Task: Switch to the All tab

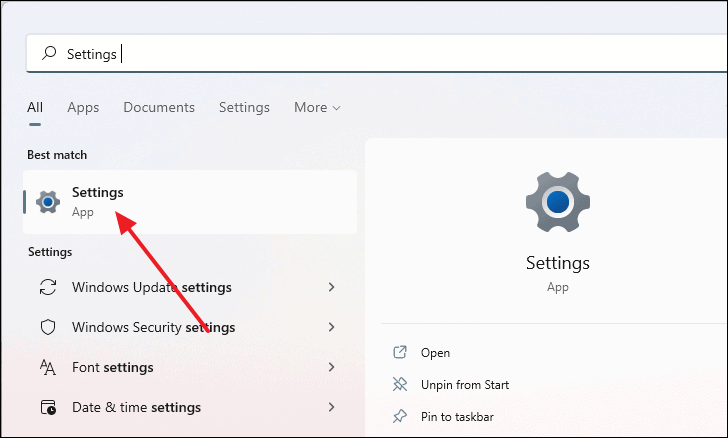Action: (35, 107)
